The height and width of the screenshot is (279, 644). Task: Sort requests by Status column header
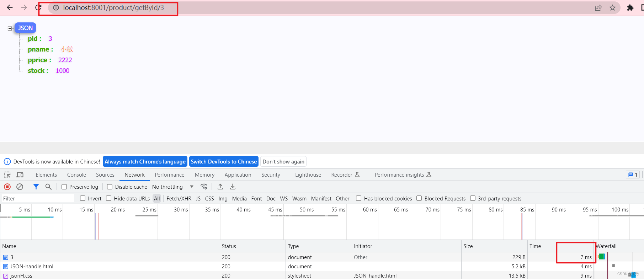tap(253, 246)
